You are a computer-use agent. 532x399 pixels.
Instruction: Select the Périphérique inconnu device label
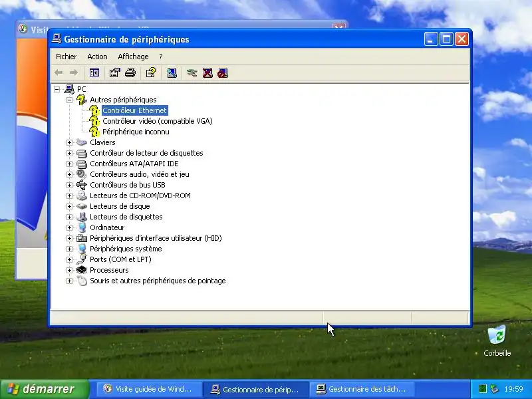point(136,132)
